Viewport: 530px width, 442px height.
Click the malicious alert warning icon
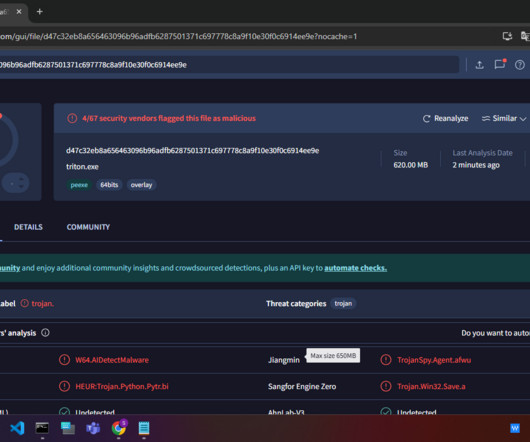coord(72,118)
